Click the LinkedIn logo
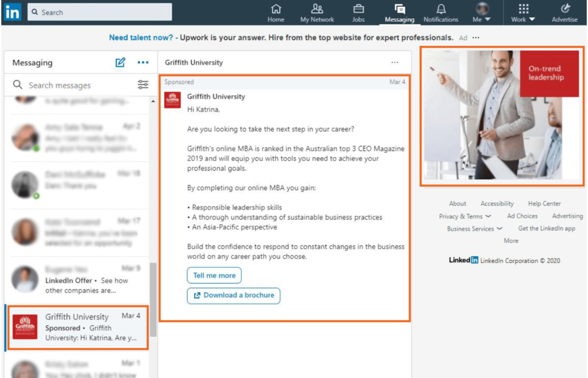 tap(12, 12)
